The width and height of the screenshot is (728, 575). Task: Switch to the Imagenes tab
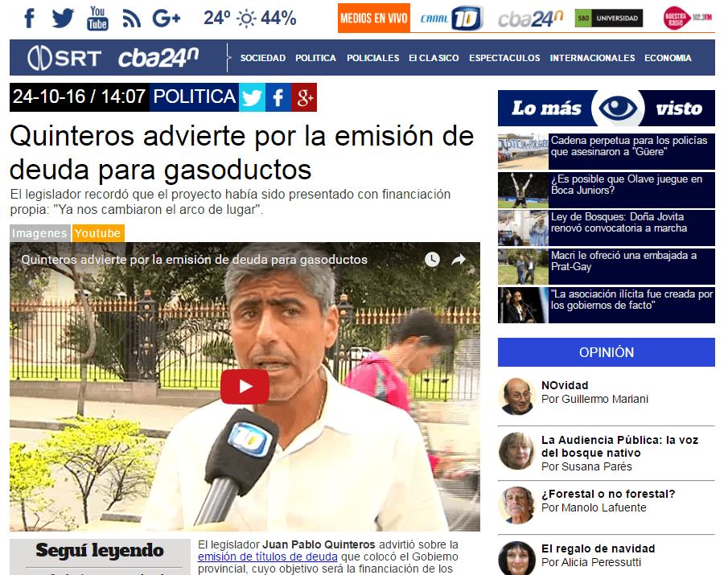pos(39,233)
